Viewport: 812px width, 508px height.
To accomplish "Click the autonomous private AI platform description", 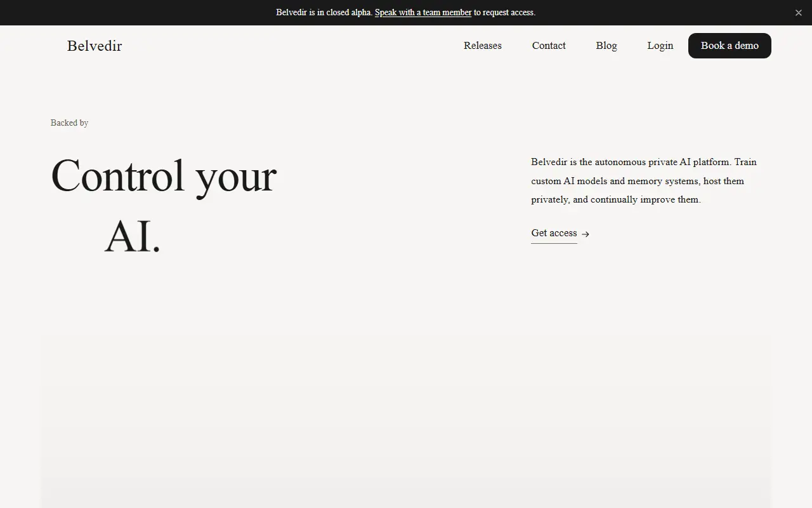I will [644, 180].
